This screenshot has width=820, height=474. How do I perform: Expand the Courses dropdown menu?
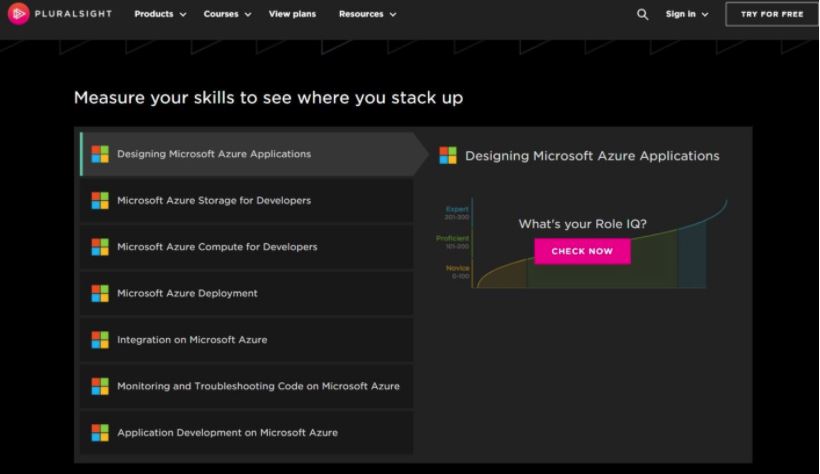point(227,14)
